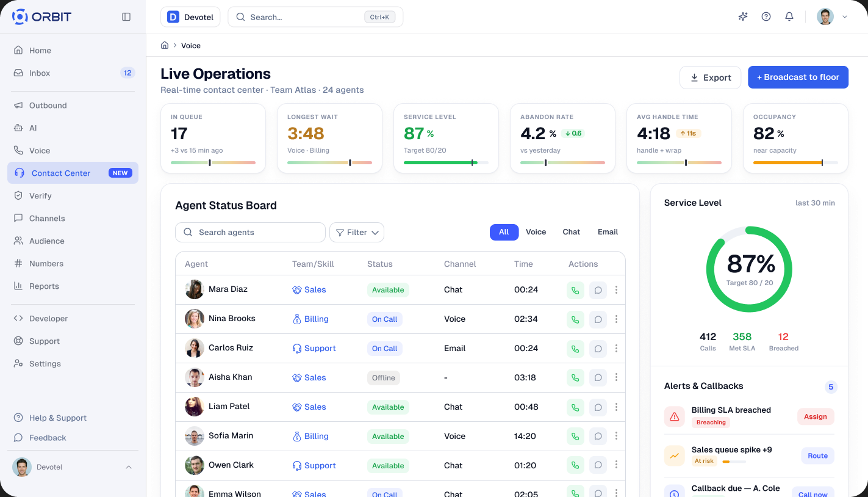Image resolution: width=868 pixels, height=497 pixels.
Task: Click the Billing skill link for Nina Brooks
Action: [311, 319]
